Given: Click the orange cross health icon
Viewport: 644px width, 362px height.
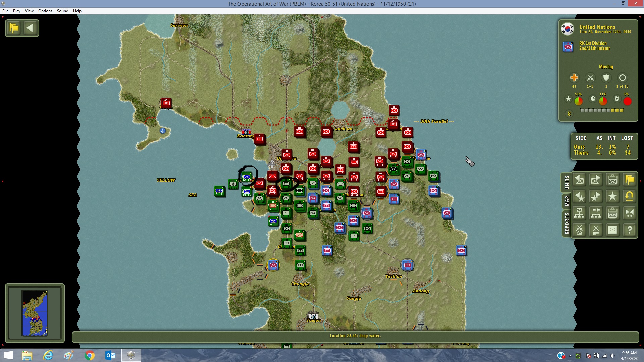Looking at the screenshot, I should point(574,78).
